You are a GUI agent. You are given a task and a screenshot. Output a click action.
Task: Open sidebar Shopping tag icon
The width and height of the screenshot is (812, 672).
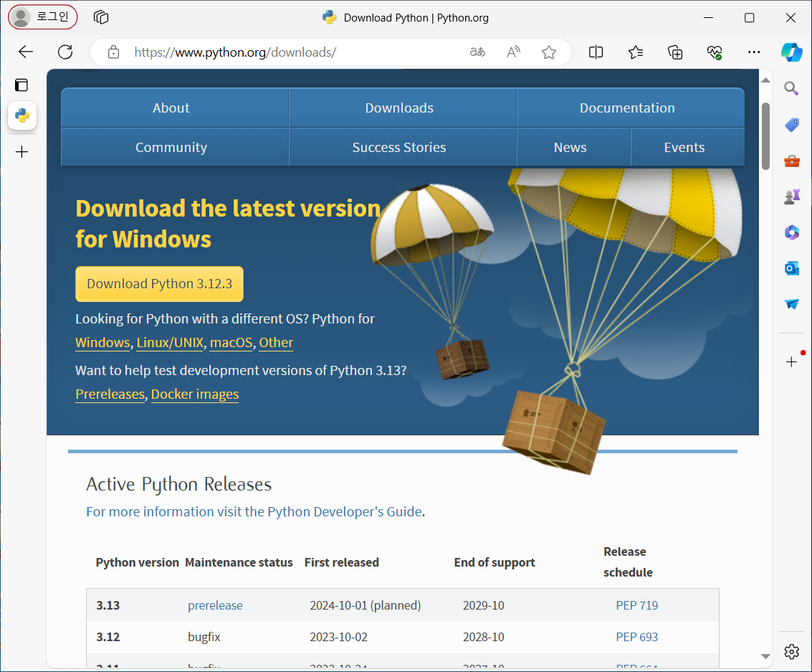[791, 124]
